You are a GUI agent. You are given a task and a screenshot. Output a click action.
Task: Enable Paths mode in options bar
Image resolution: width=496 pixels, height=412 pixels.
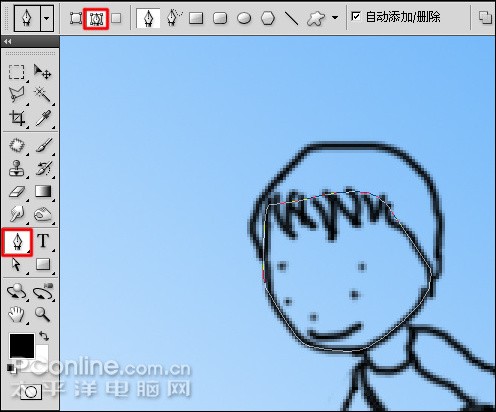click(x=96, y=19)
